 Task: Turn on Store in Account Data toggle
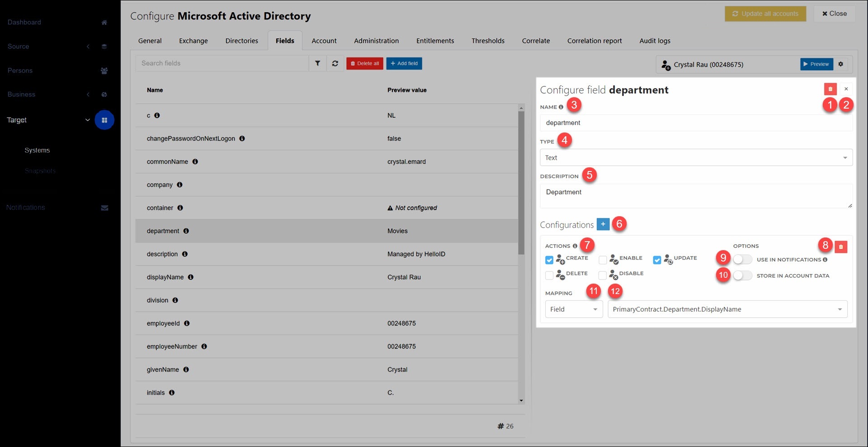(742, 276)
